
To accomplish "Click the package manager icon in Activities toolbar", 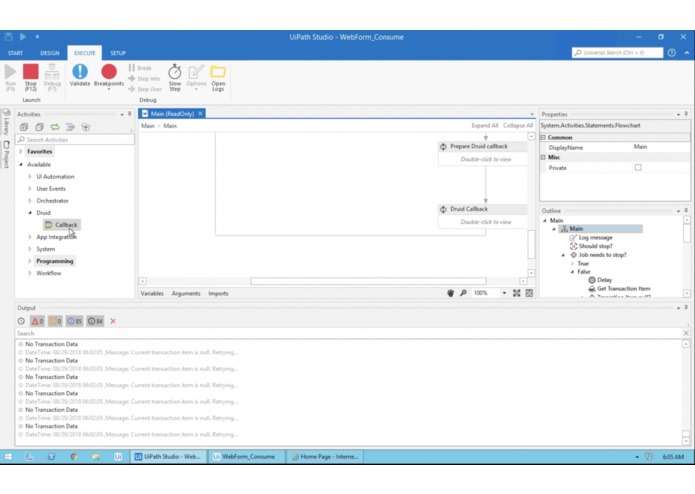I will (x=86, y=127).
